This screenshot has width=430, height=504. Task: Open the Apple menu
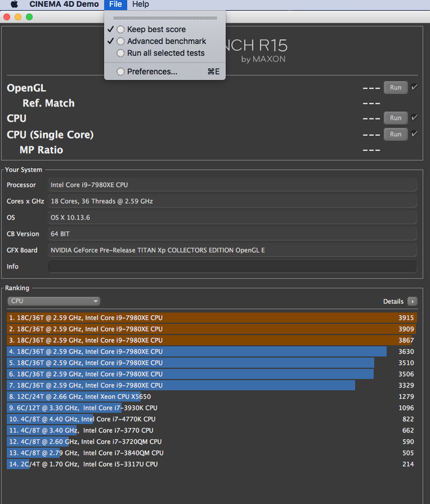pos(14,4)
